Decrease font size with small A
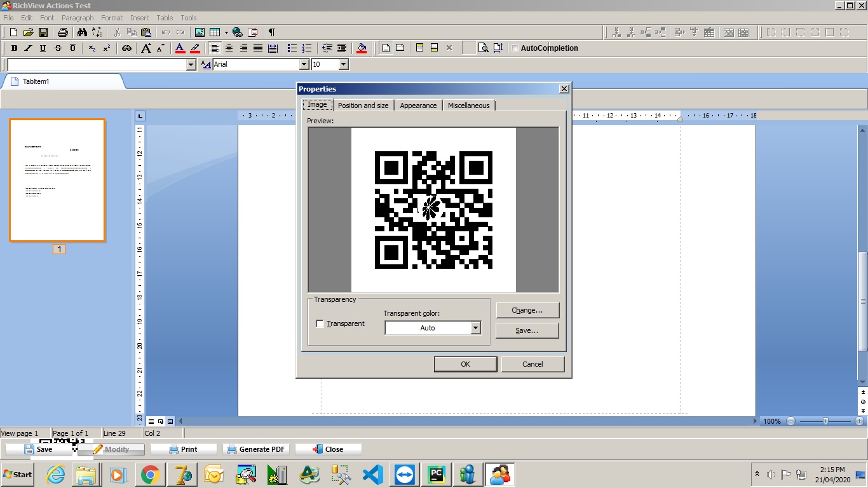This screenshot has width=868, height=488. coord(160,48)
